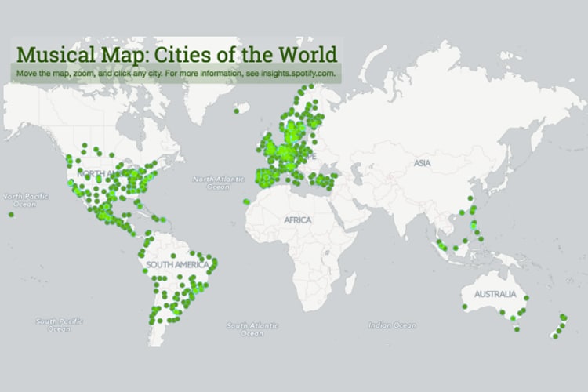This screenshot has height=392, width=588.
Task: Click the South Atlantic Ocean label
Action: pyautogui.click(x=248, y=328)
